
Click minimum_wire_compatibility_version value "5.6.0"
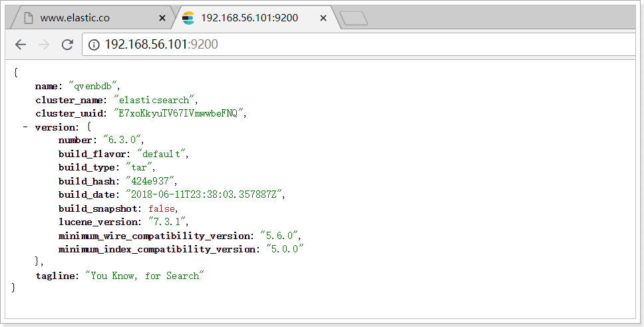point(279,236)
